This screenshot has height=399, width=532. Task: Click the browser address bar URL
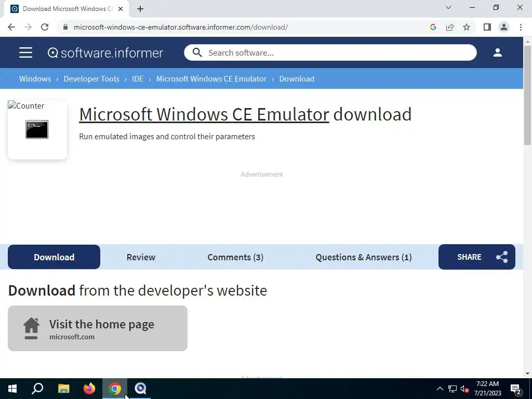[x=180, y=27]
